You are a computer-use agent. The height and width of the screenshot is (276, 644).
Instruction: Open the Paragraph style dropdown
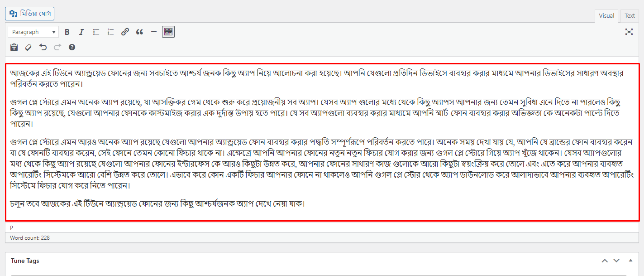pyautogui.click(x=33, y=31)
